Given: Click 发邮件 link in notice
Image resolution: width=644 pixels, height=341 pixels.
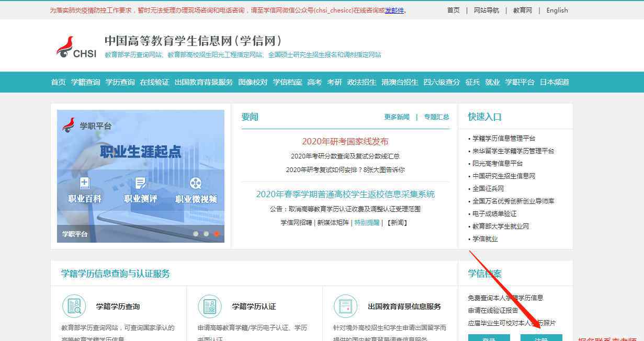Looking at the screenshot, I should (394, 10).
